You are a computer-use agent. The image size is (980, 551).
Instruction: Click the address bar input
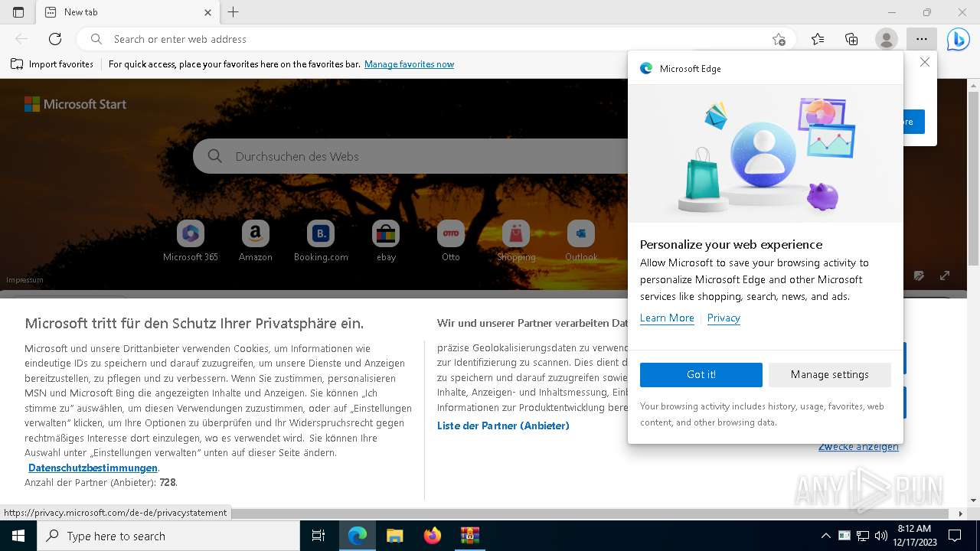436,39
